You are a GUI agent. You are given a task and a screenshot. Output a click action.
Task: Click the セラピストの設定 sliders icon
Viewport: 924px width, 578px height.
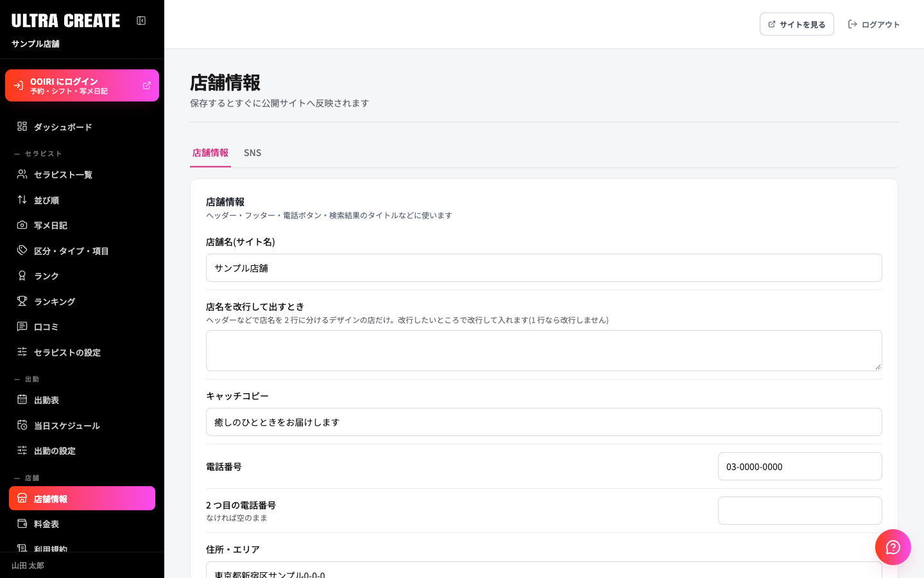[x=22, y=352]
